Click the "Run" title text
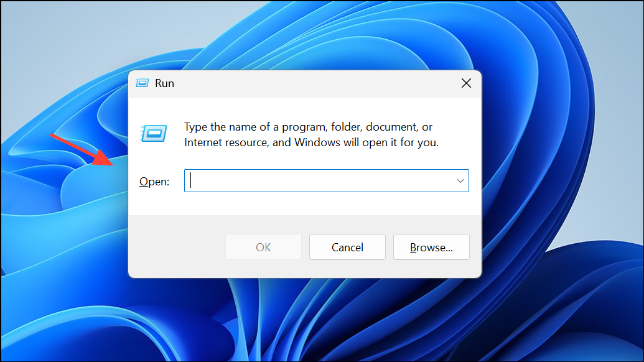The image size is (644, 362). (164, 83)
